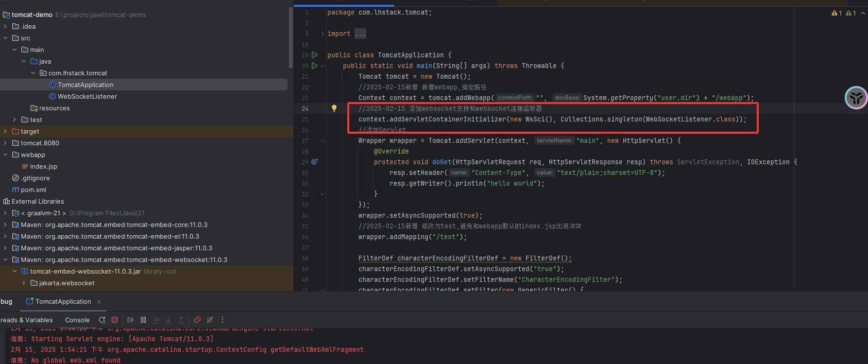Collapse the webapp folder
868x364 pixels.
[x=5, y=155]
